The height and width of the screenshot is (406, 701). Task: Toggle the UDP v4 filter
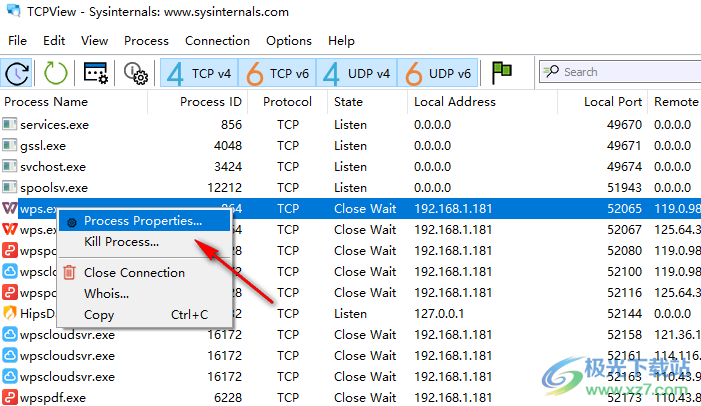[x=356, y=73]
